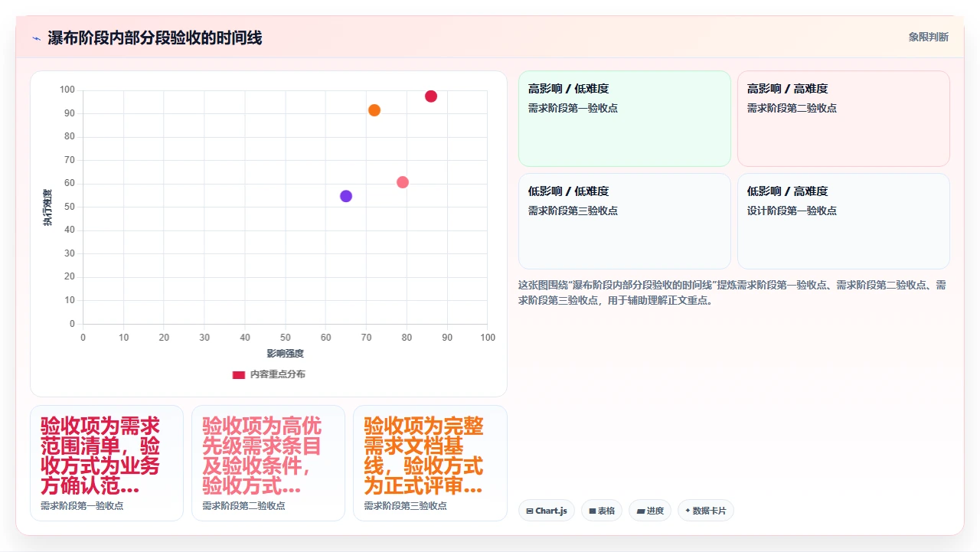Click the 内容重点分布 legend label
Viewport: 980px width, 552px height.
[x=278, y=374]
